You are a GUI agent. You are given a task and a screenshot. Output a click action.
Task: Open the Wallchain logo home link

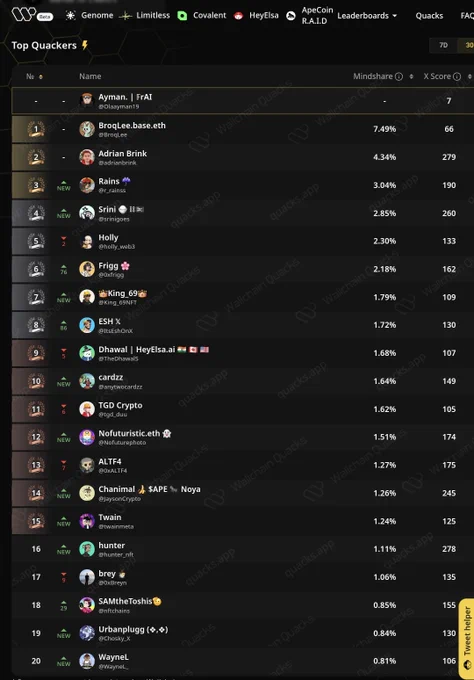tap(24, 14)
